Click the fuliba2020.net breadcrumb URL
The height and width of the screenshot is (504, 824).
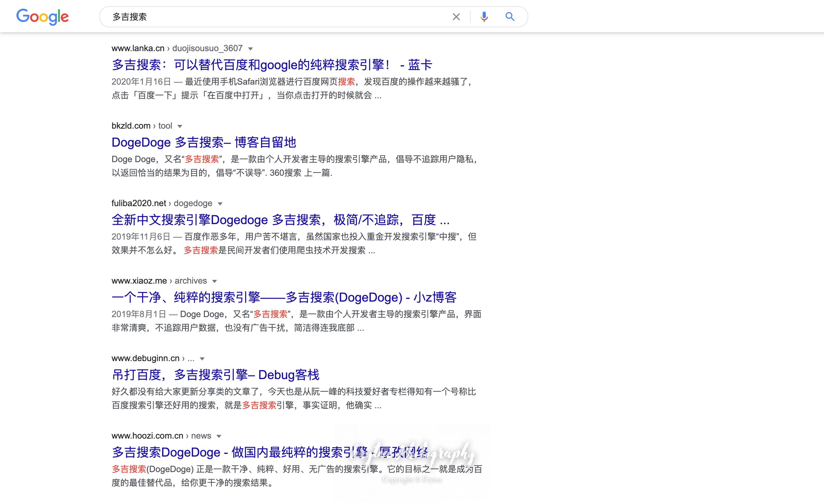tap(139, 203)
